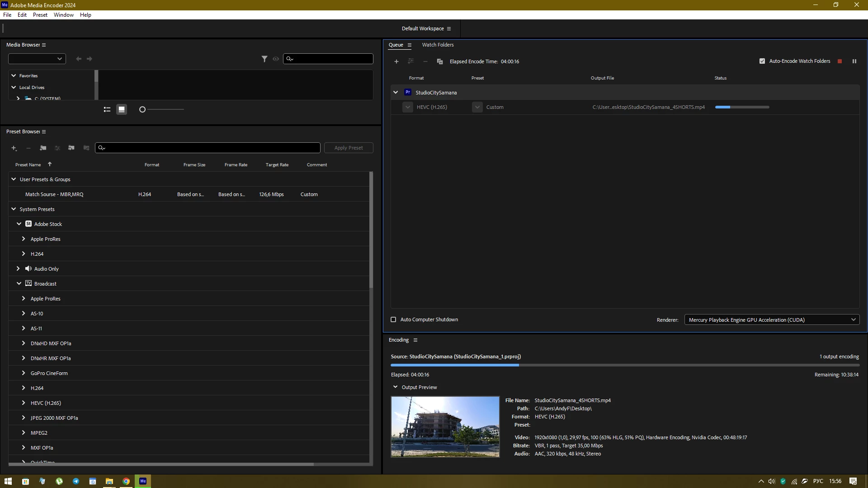Open the HEVC (H.265) format dropdown in queue
Image resolution: width=868 pixels, height=488 pixels.
tap(408, 107)
